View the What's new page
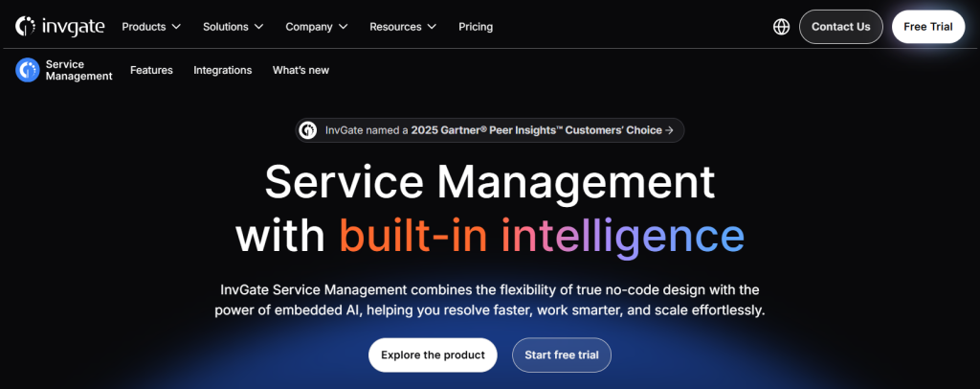The image size is (980, 389). point(301,70)
